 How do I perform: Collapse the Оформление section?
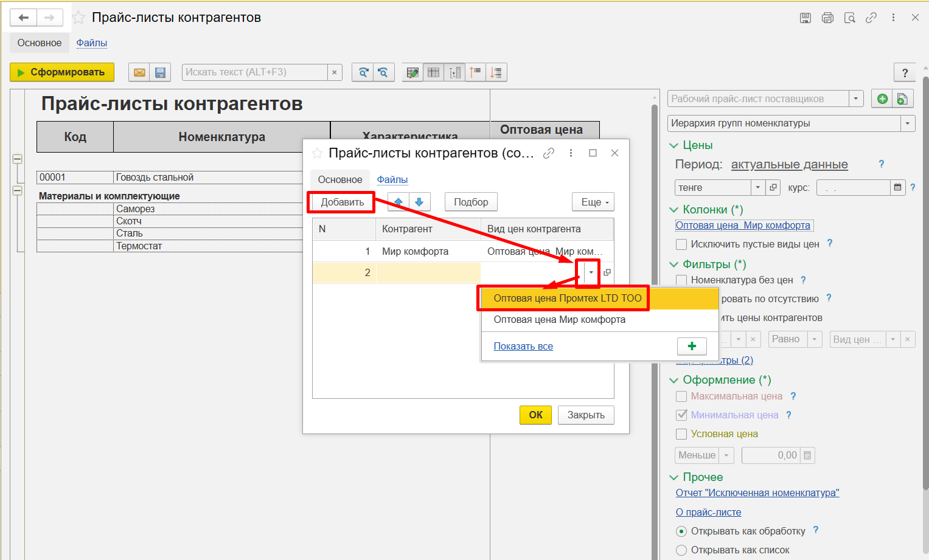pyautogui.click(x=673, y=380)
